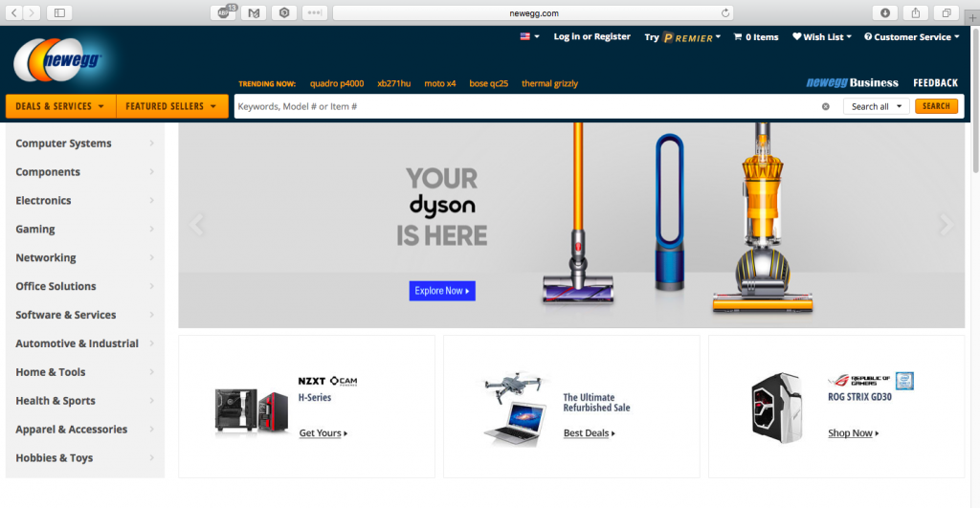Image resolution: width=980 pixels, height=508 pixels.
Task: Click the three-dots extension button in toolbar
Action: (314, 12)
